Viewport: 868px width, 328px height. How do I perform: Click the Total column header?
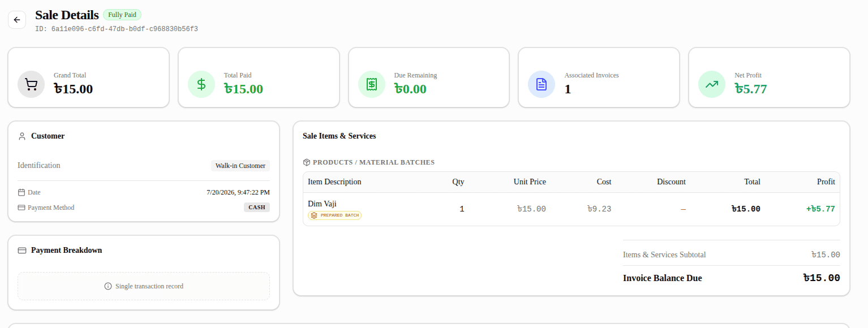pos(753,182)
